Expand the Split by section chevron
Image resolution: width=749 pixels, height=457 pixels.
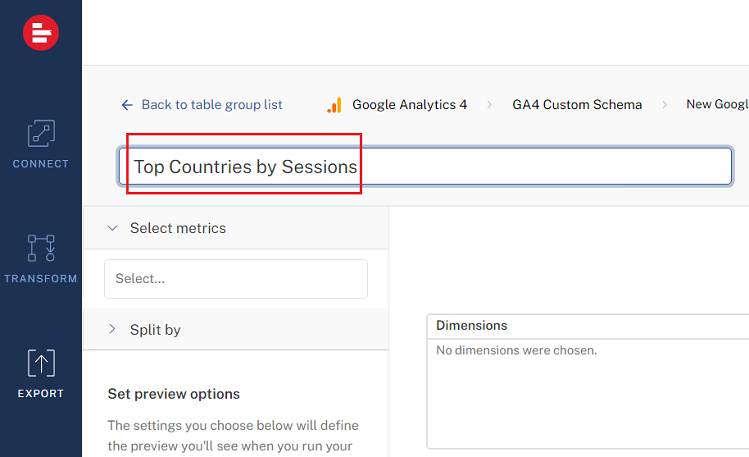click(112, 329)
